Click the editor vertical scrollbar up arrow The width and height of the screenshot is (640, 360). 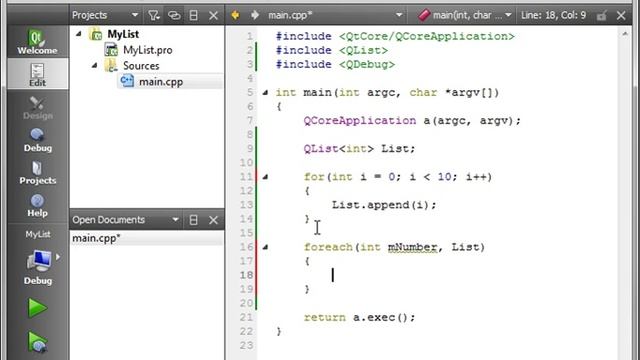coord(625,35)
